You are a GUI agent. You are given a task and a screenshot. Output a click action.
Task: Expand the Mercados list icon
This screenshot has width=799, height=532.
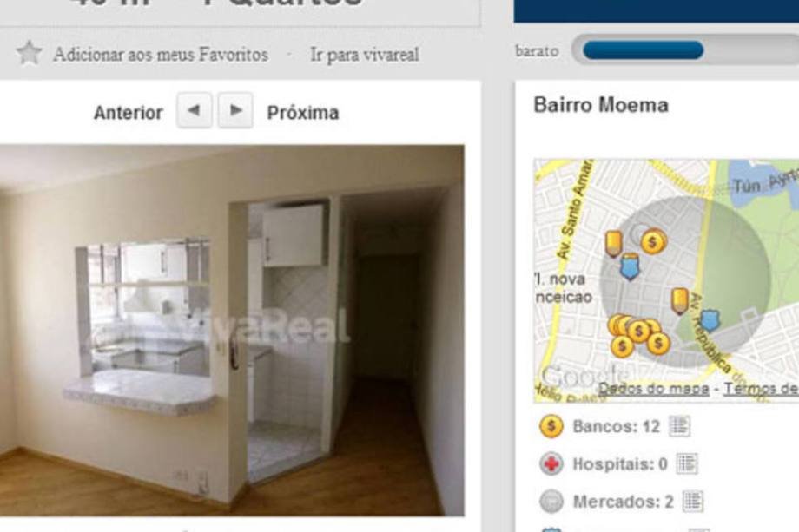[x=693, y=502]
